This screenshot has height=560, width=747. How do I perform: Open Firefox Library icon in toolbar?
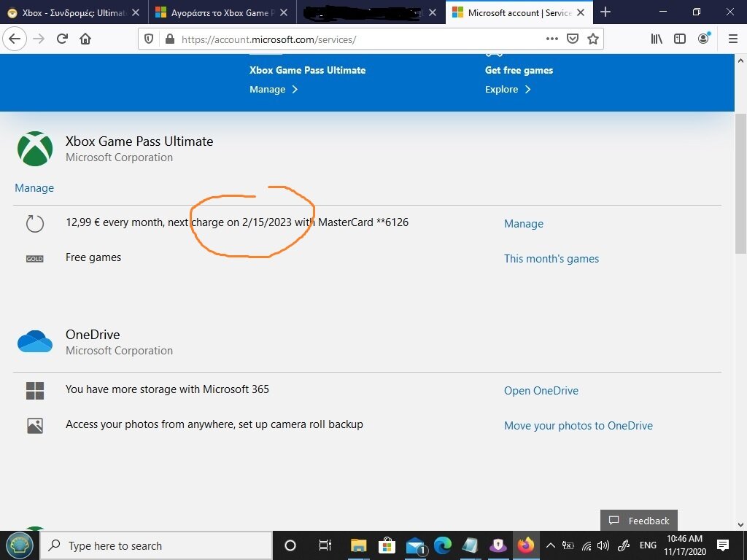click(x=657, y=39)
